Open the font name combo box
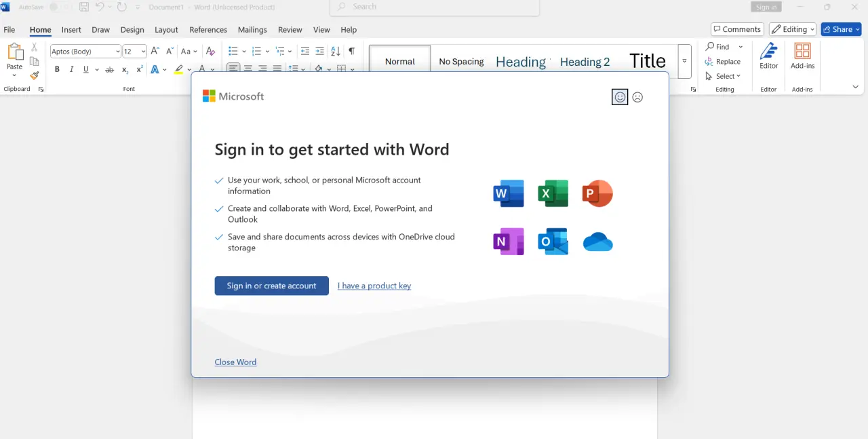 pos(85,52)
